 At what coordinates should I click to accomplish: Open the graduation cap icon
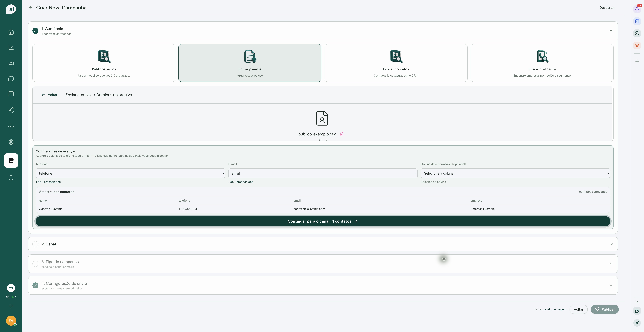[x=637, y=45]
